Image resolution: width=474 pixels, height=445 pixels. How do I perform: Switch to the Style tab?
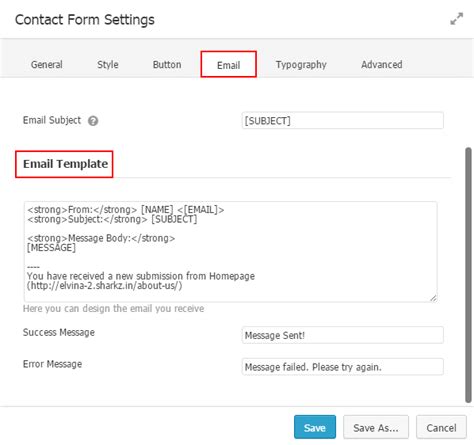coord(108,65)
